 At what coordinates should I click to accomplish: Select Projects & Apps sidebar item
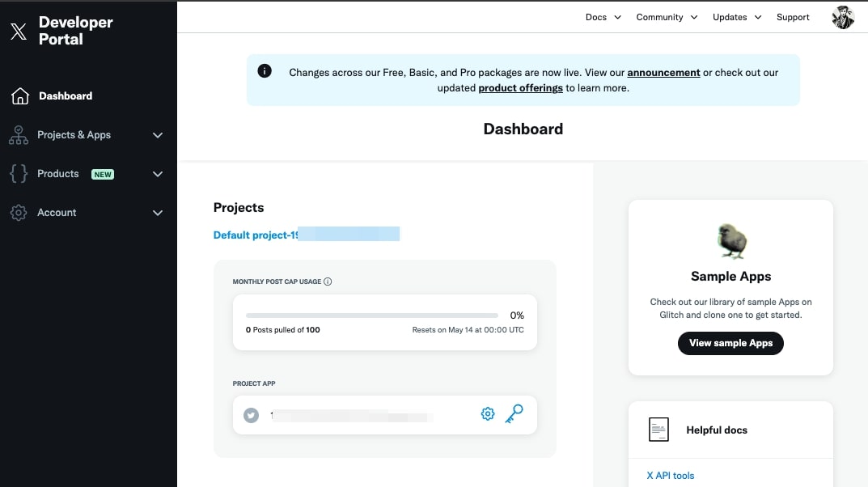pyautogui.click(x=74, y=135)
